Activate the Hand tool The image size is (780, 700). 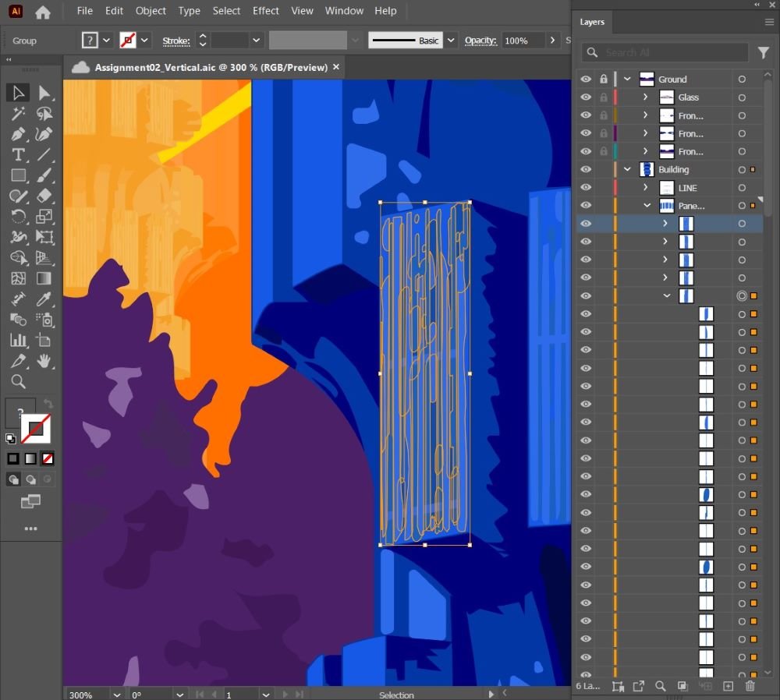pos(44,360)
